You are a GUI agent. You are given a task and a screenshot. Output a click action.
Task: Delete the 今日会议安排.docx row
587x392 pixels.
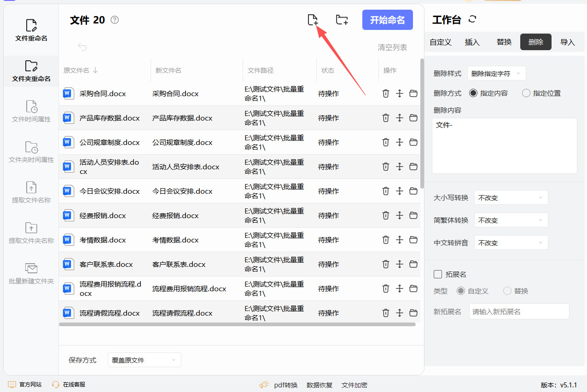386,191
